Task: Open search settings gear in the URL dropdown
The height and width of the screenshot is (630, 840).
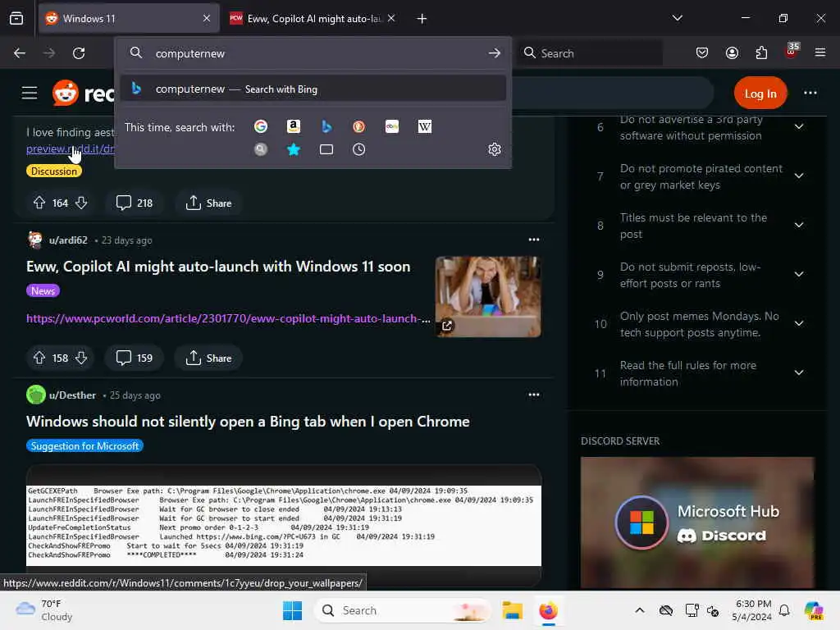Action: pos(495,149)
